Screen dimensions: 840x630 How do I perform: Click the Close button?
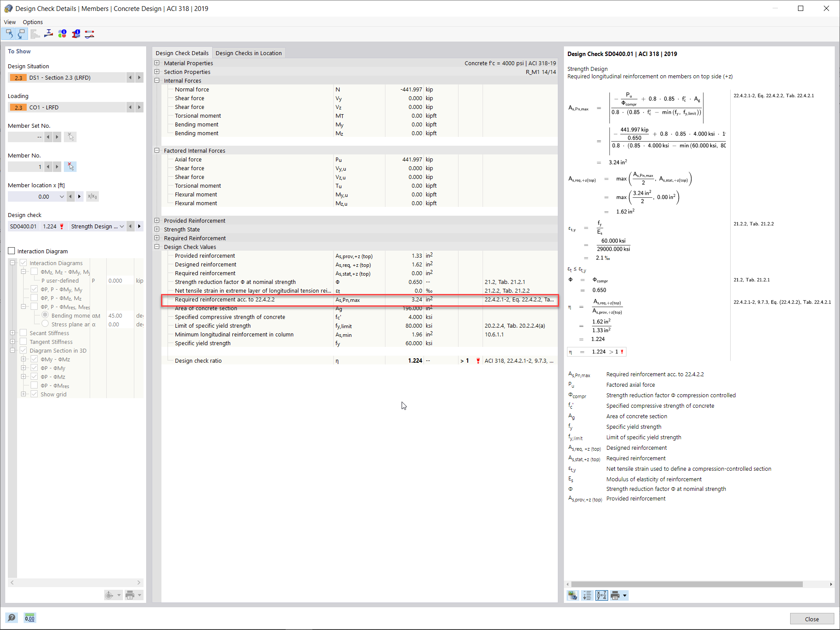tap(812, 619)
